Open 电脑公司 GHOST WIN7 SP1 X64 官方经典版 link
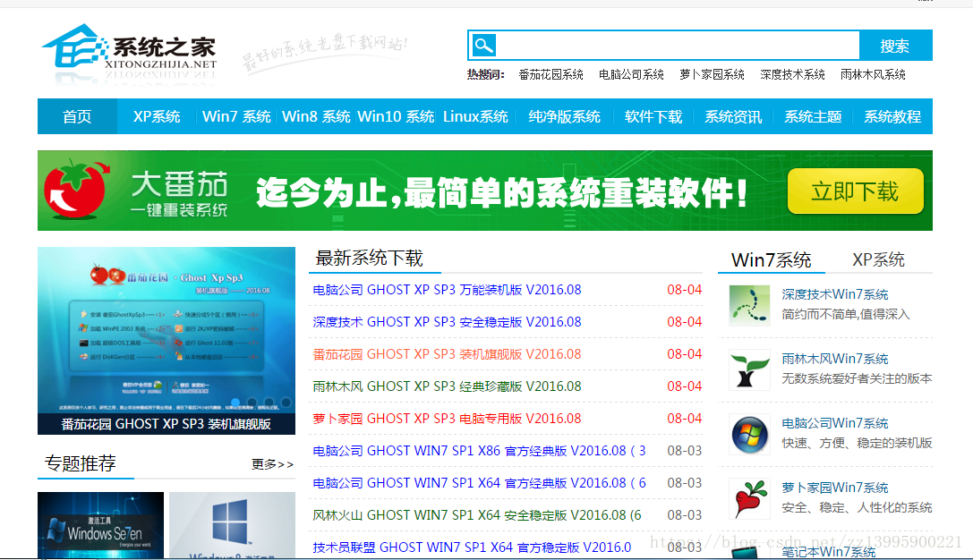The height and width of the screenshot is (560, 973). [479, 483]
